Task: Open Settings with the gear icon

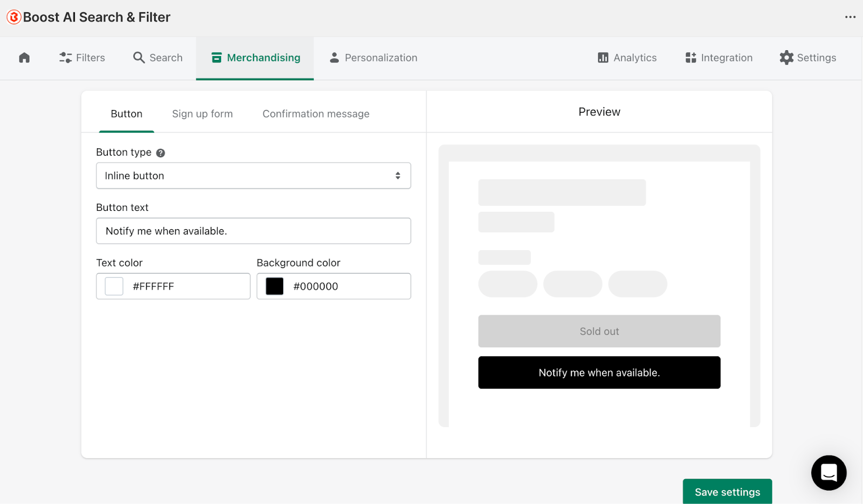Action: coord(807,58)
